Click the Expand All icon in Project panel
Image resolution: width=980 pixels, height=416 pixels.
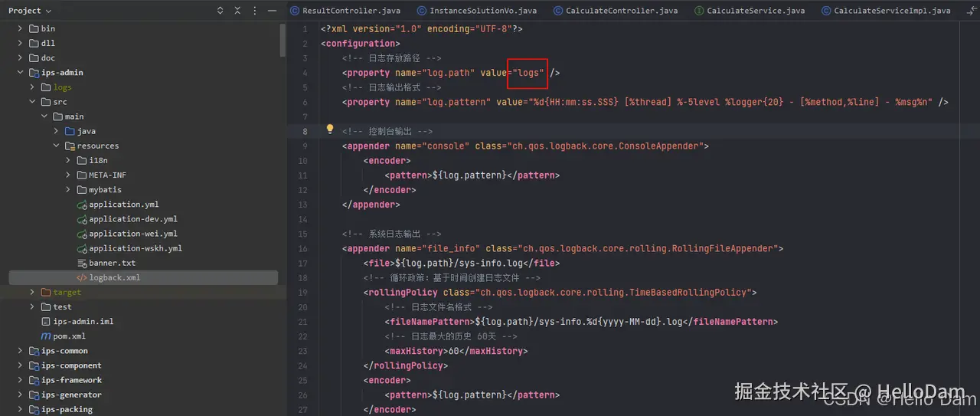click(x=220, y=11)
